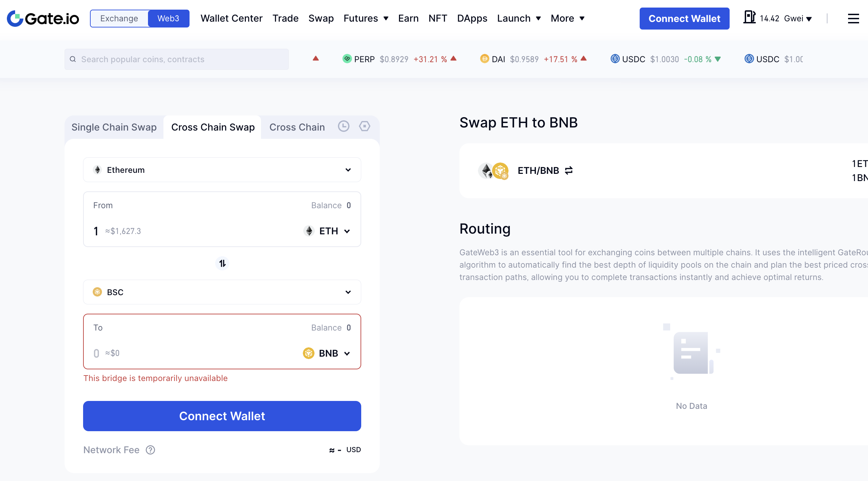This screenshot has height=481, width=868.
Task: Click the gas pump Gwei icon
Action: click(749, 17)
